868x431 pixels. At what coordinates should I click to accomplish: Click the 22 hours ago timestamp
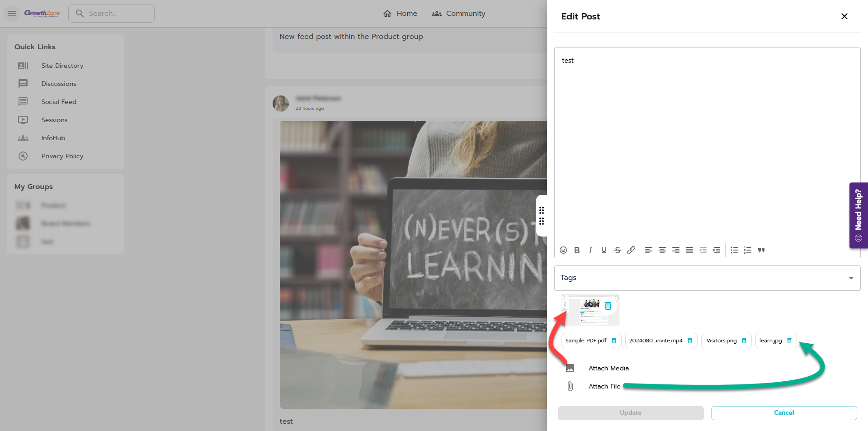coord(310,109)
